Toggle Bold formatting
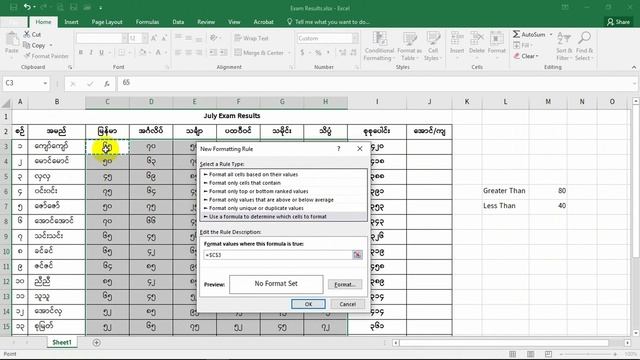The height and width of the screenshot is (360, 640). click(x=81, y=52)
